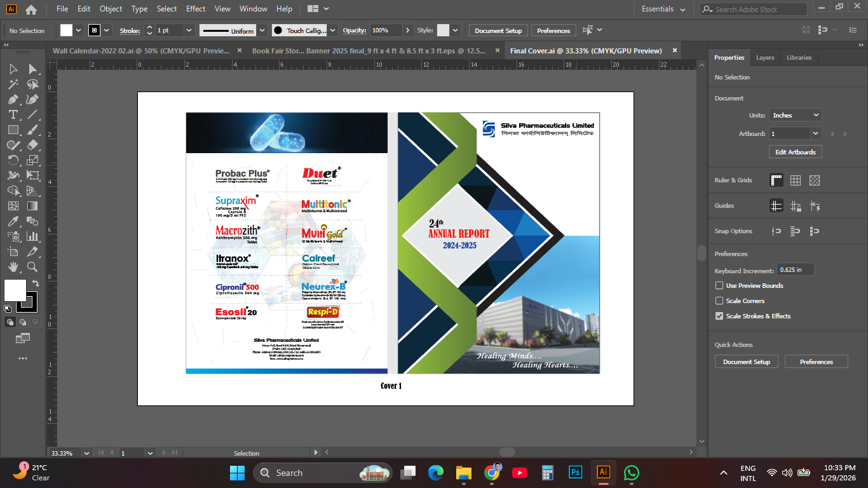Select the Gradient tool
This screenshot has width=868, height=488.
coord(31,205)
